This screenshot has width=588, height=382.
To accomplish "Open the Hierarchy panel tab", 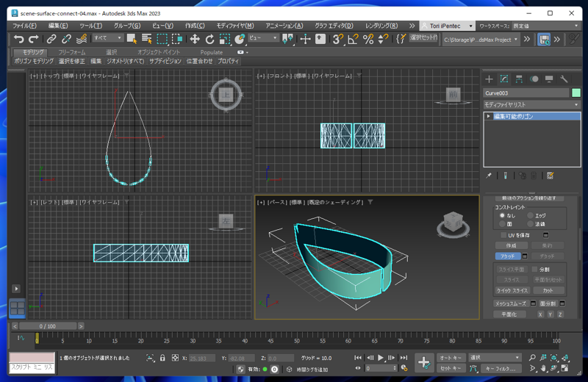I will [519, 79].
